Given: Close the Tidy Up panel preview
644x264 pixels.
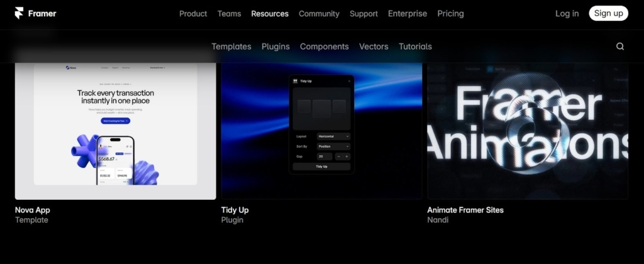Looking at the screenshot, I should [x=349, y=81].
